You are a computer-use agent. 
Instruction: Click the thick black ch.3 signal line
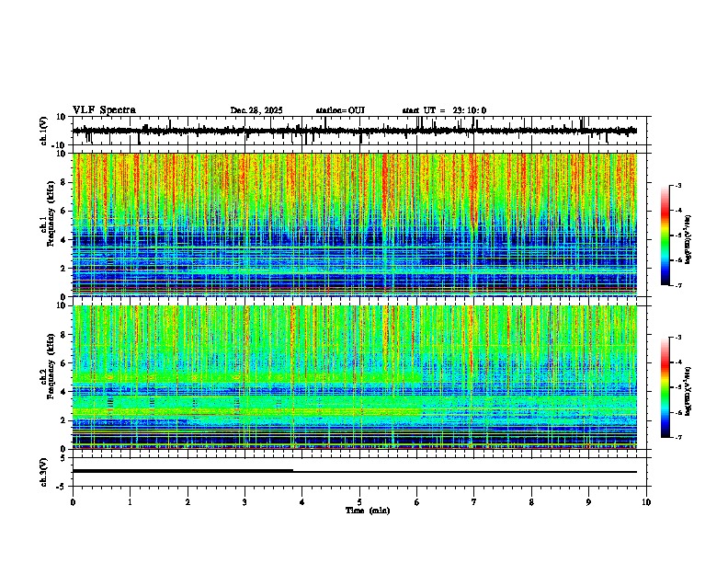183,471
